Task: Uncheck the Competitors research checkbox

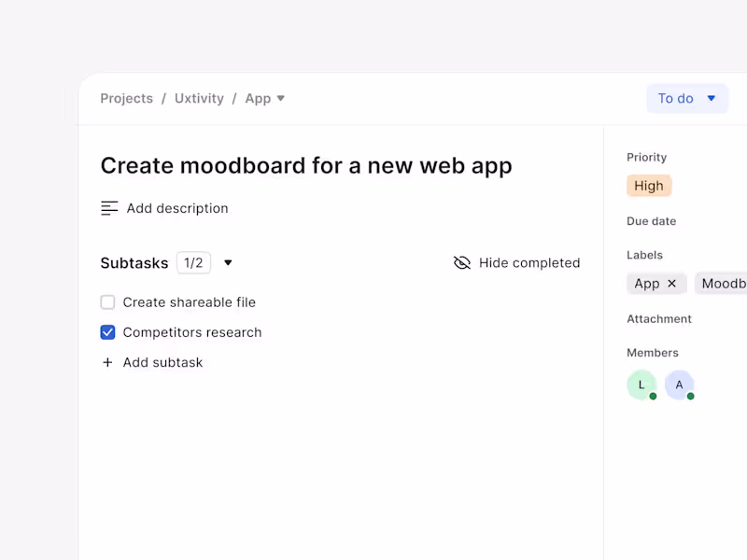Action: (107, 332)
